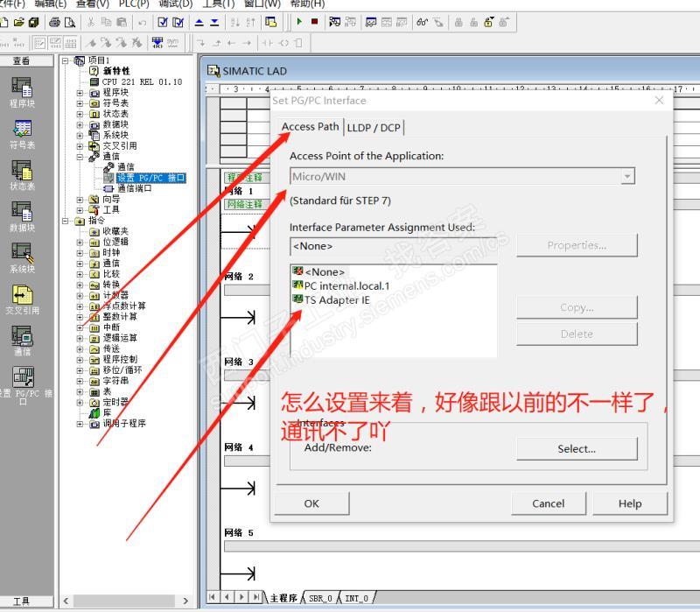Collapse the 通信 tree node
This screenshot has width=700, height=612.
point(80,157)
